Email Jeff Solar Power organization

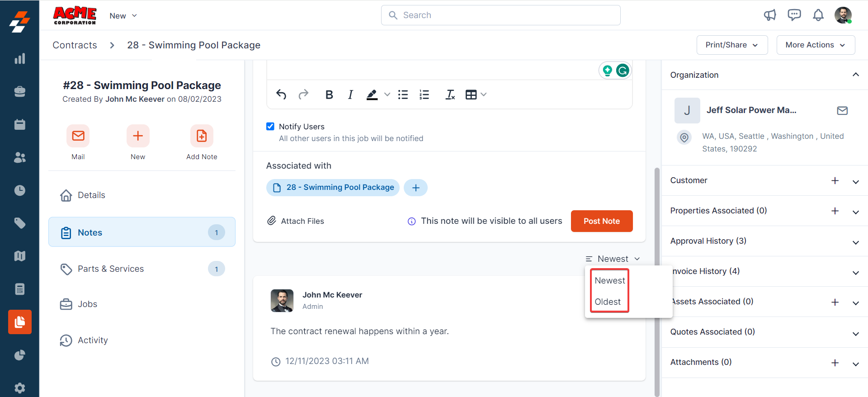click(842, 111)
